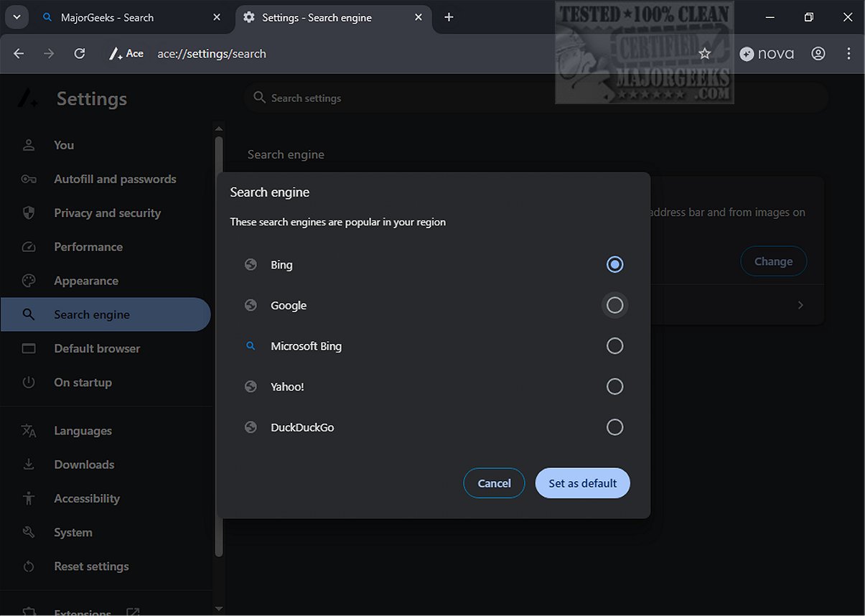Image resolution: width=865 pixels, height=616 pixels.
Task: Click the magnifier icon beside Search engine
Action: [x=29, y=314]
